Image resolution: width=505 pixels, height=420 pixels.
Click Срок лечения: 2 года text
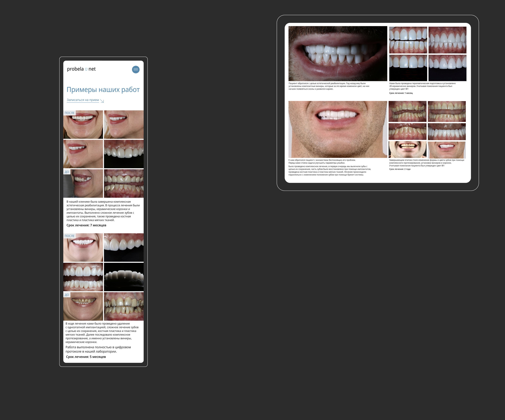400,169
